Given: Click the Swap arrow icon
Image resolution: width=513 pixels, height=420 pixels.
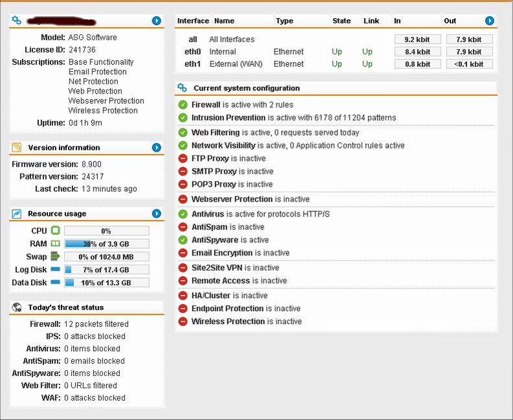Looking at the screenshot, I should 55,257.
